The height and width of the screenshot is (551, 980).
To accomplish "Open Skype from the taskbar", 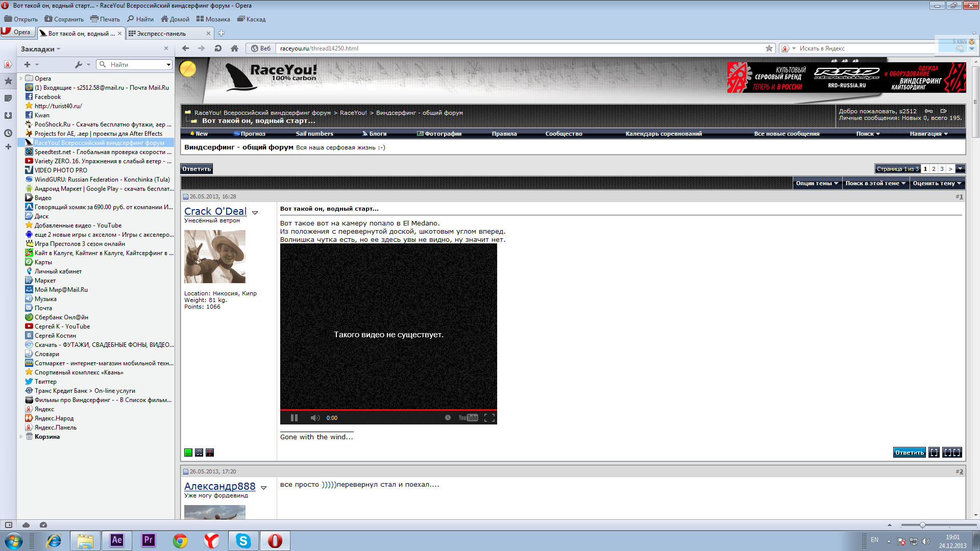I will (x=243, y=540).
